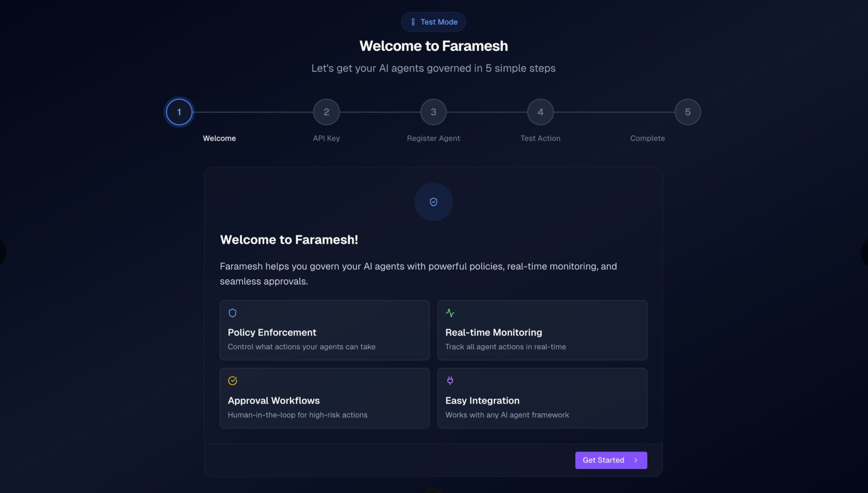This screenshot has height=493, width=868.
Task: Select step 5 Complete circle
Action: point(687,112)
